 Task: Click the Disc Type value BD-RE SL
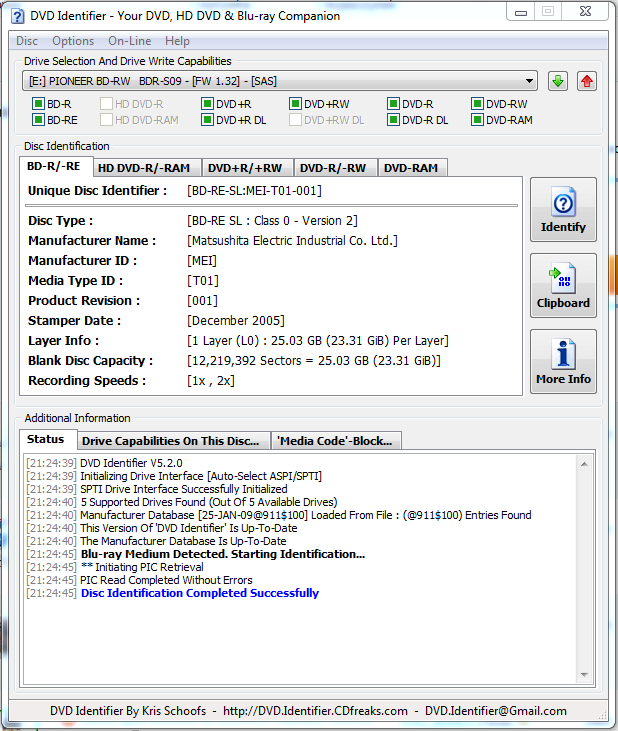pyautogui.click(x=272, y=221)
